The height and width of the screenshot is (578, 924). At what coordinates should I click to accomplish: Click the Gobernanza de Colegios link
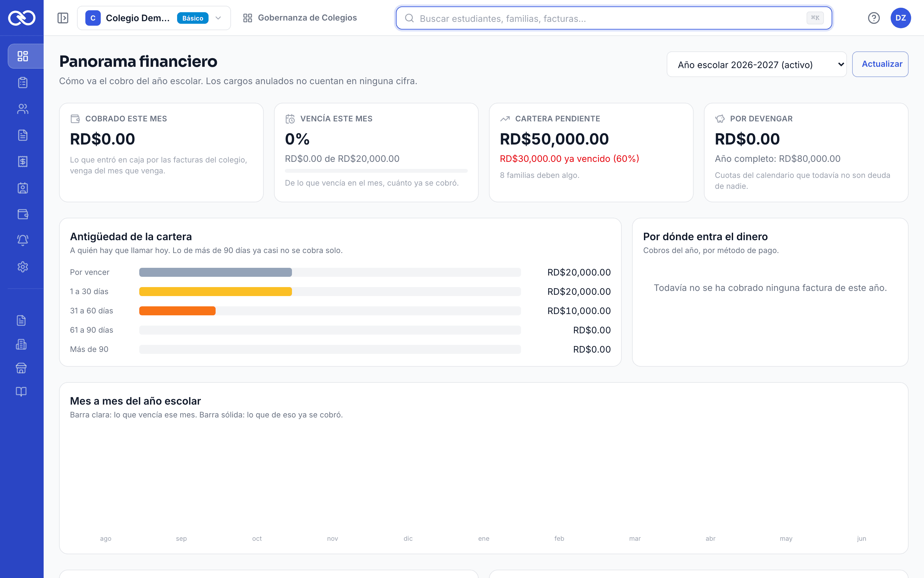300,18
